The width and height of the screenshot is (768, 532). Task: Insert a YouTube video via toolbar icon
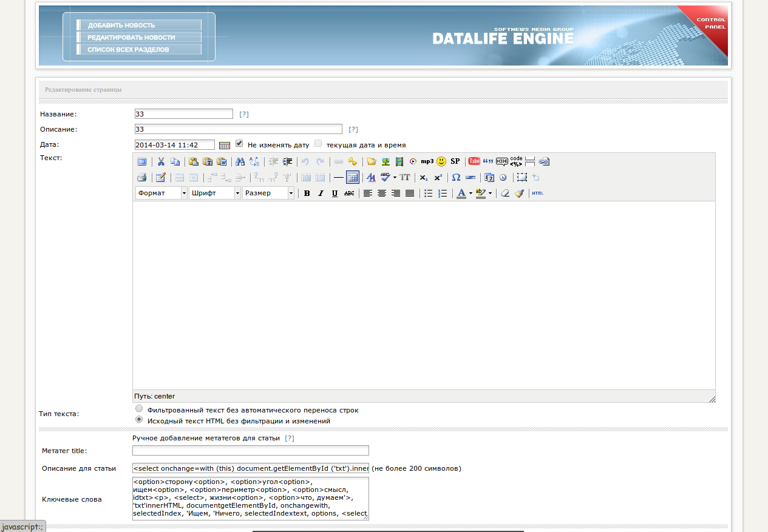click(x=474, y=161)
